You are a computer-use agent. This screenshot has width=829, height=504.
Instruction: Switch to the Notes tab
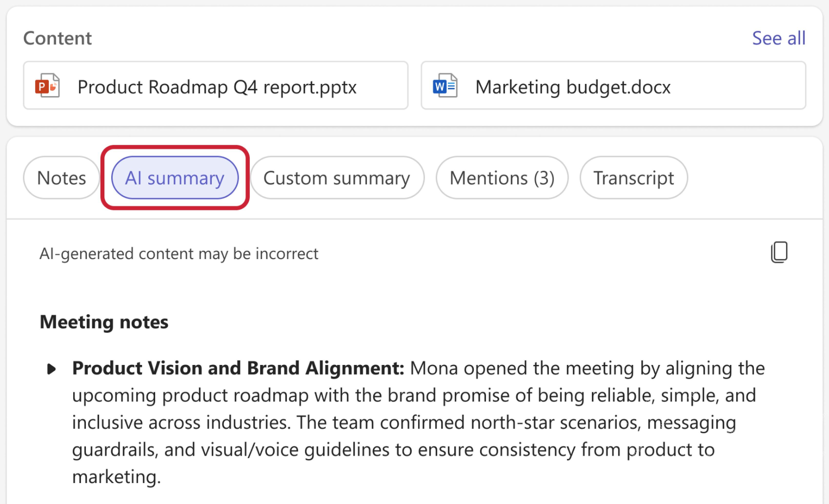(61, 178)
